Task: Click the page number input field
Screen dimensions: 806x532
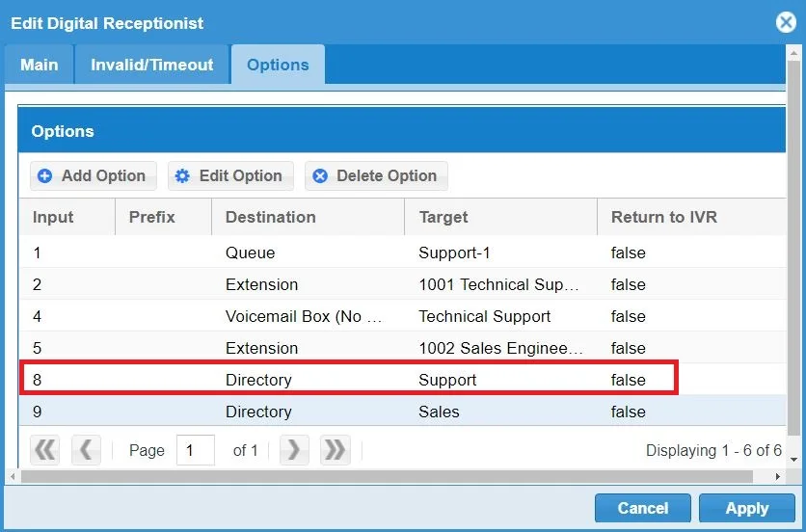Action: coord(196,450)
